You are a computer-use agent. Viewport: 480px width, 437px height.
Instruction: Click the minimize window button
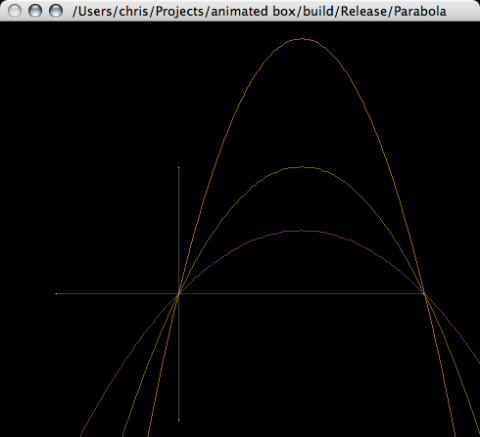(35, 11)
